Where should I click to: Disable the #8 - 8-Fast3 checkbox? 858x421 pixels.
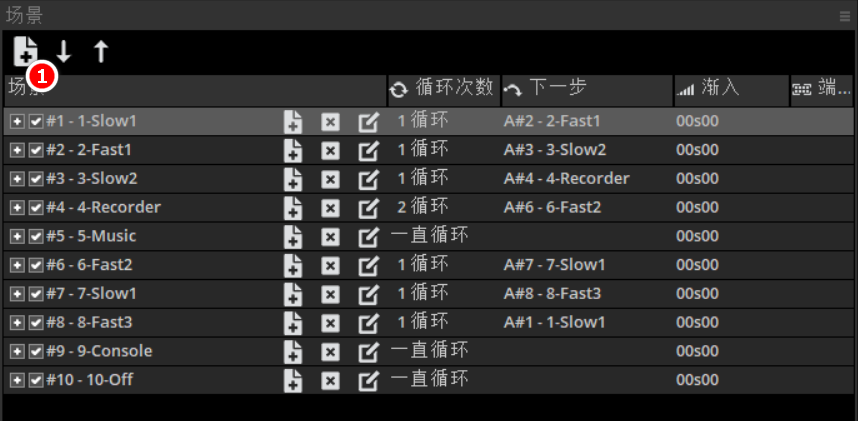[x=36, y=323]
